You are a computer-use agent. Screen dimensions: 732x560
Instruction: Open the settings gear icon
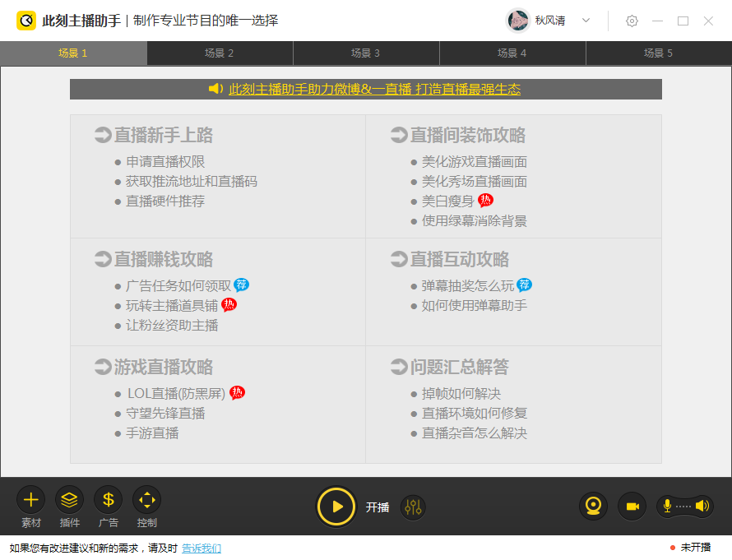tap(632, 21)
